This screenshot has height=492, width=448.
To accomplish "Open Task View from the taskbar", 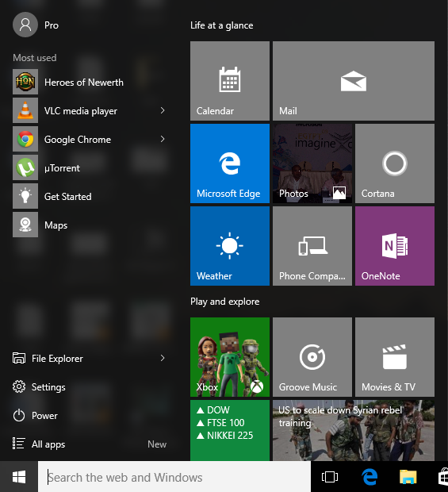I will point(330,477).
